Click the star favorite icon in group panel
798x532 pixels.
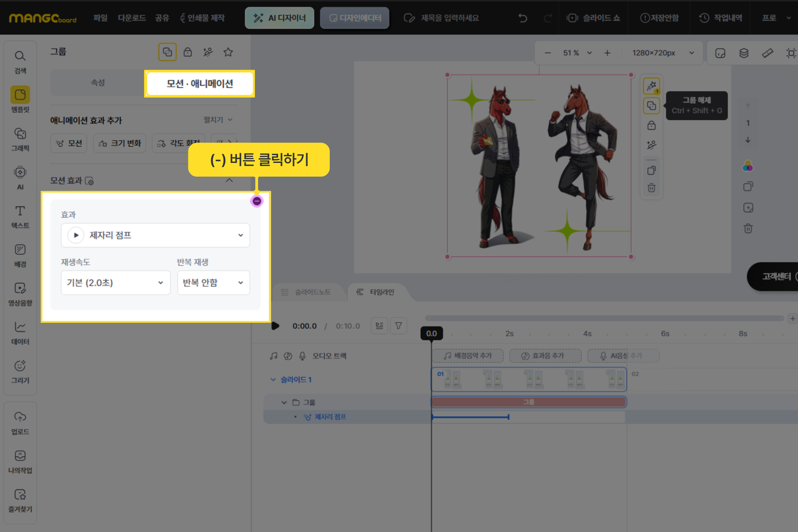pos(228,52)
